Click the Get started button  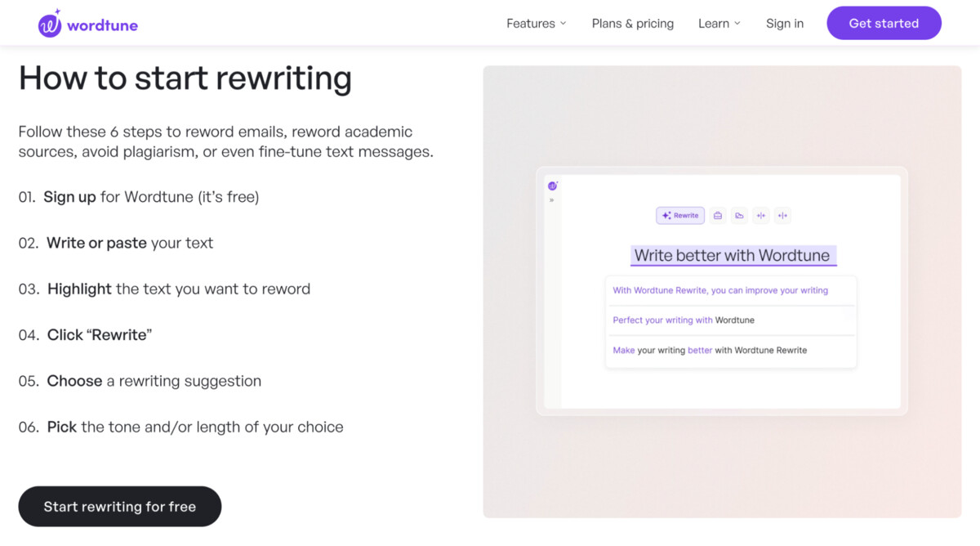884,24
